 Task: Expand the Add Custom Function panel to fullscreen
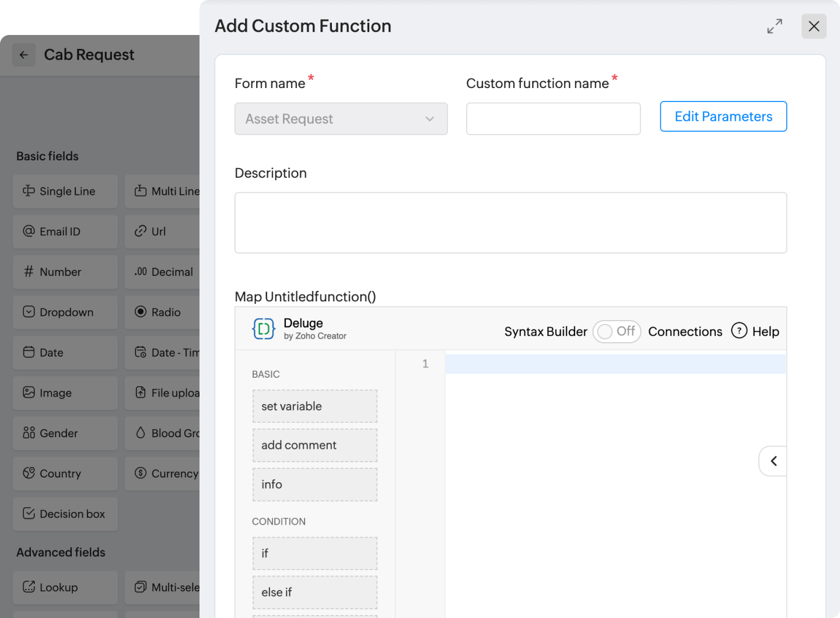pyautogui.click(x=775, y=26)
